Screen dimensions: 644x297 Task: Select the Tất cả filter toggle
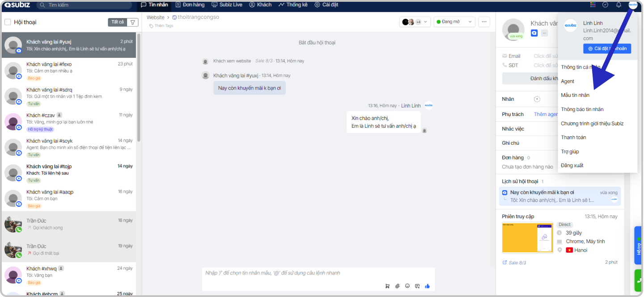tap(118, 22)
